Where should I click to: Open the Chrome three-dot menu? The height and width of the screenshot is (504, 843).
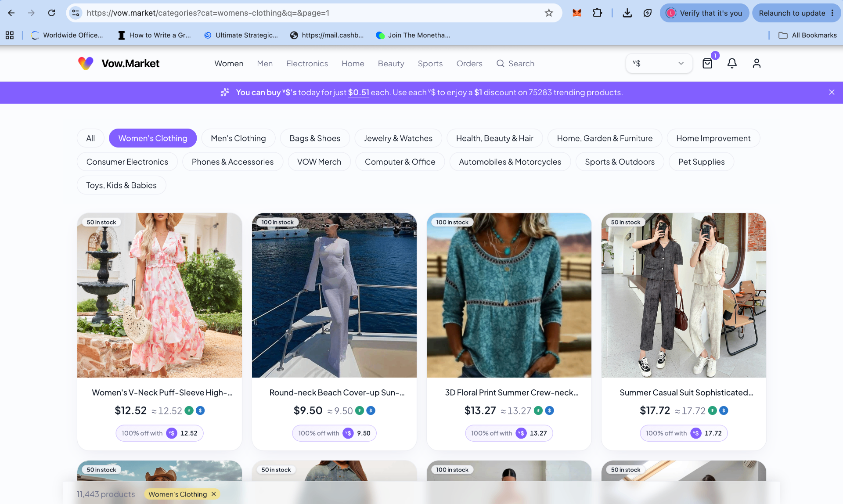832,13
